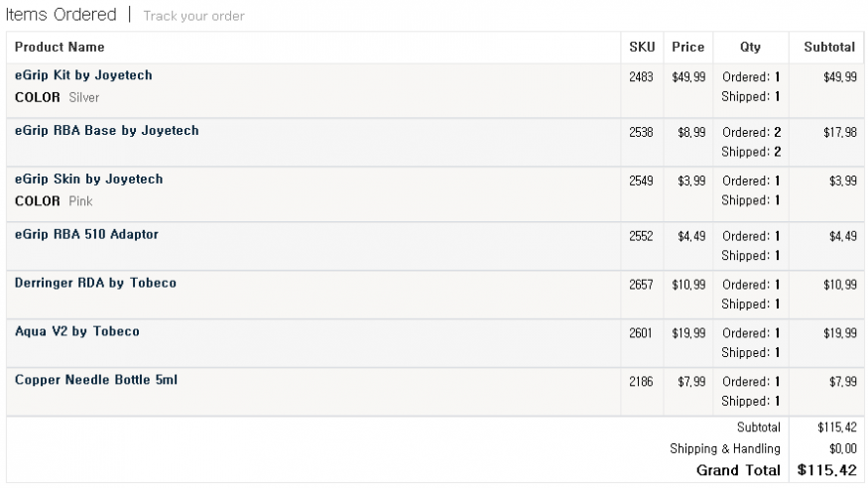
Task: Open eGrip RBA Base by Joyetech product
Action: (107, 131)
